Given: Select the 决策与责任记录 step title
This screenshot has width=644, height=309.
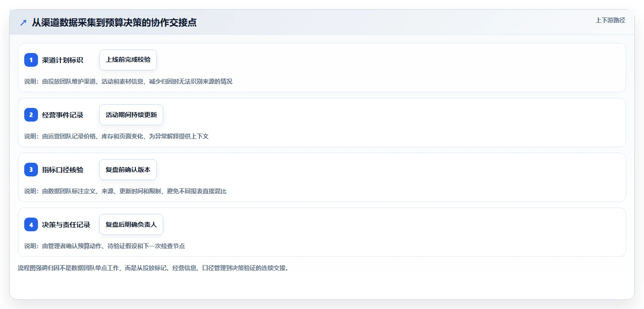Looking at the screenshot, I should click(x=66, y=224).
